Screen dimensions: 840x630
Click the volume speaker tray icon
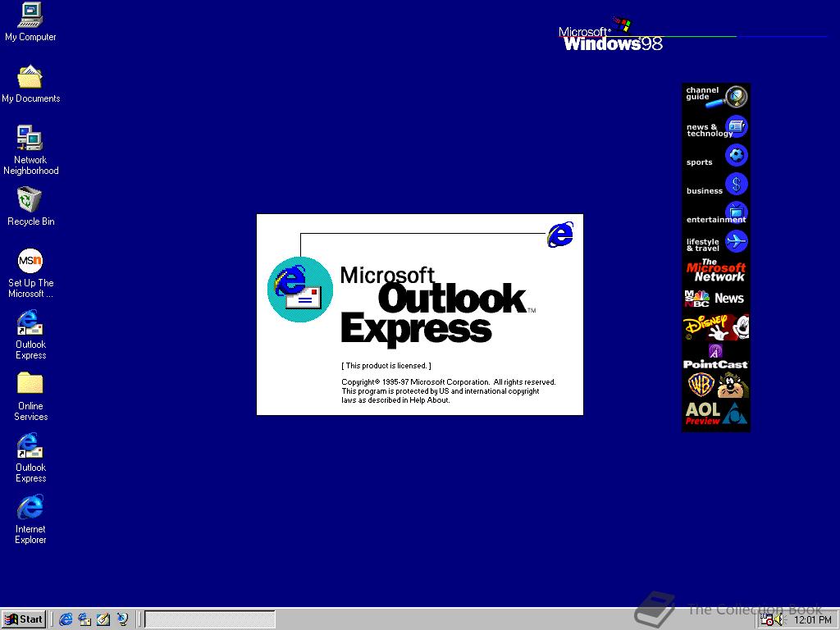coord(779,620)
